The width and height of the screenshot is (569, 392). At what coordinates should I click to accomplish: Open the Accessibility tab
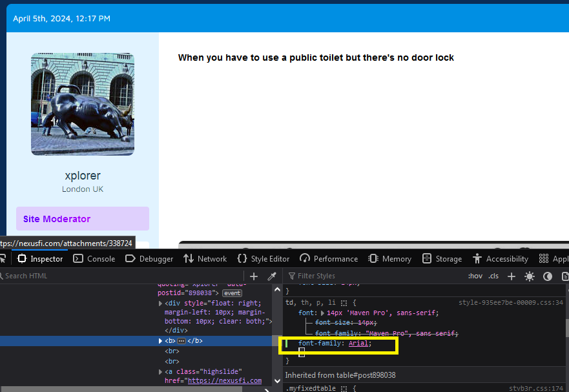click(501, 258)
